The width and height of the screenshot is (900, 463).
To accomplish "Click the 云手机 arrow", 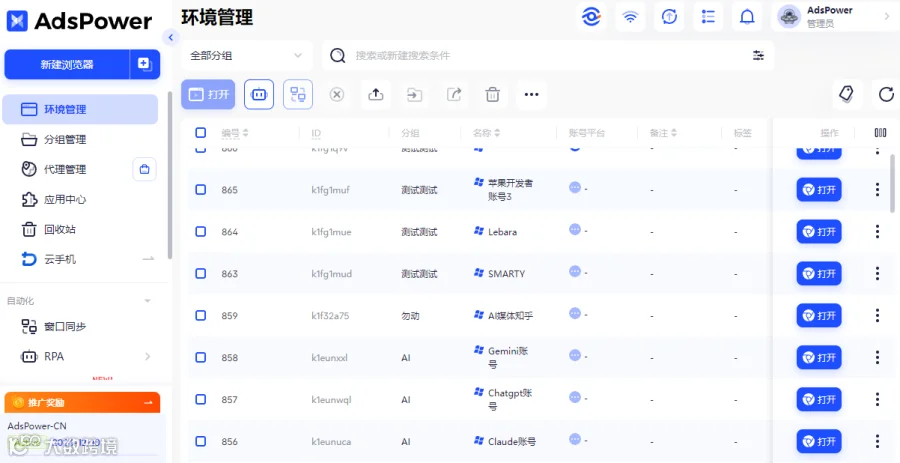I will 148,259.
